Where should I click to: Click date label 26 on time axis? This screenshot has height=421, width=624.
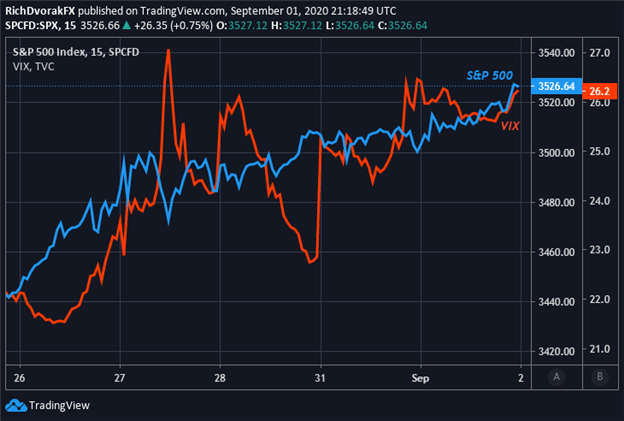point(20,378)
